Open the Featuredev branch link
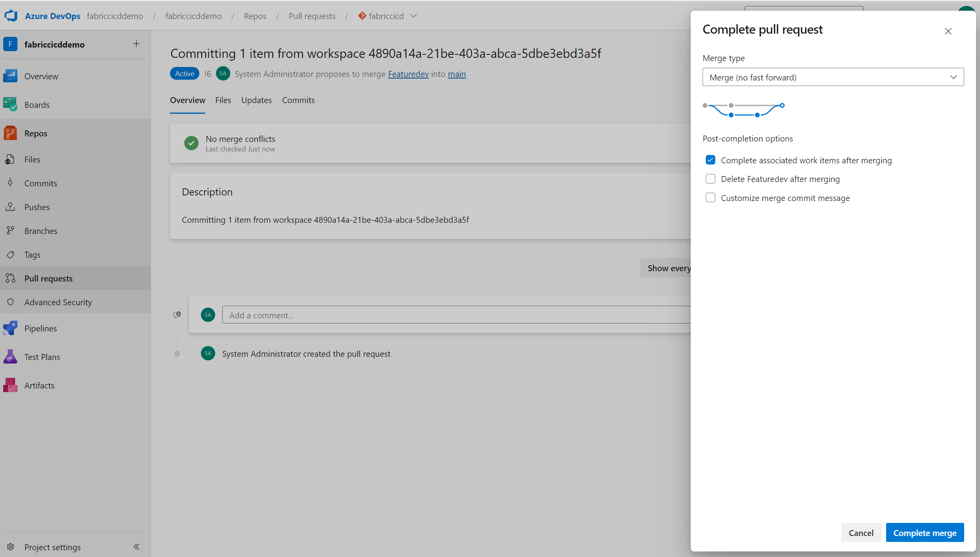This screenshot has width=980, height=557. click(408, 74)
